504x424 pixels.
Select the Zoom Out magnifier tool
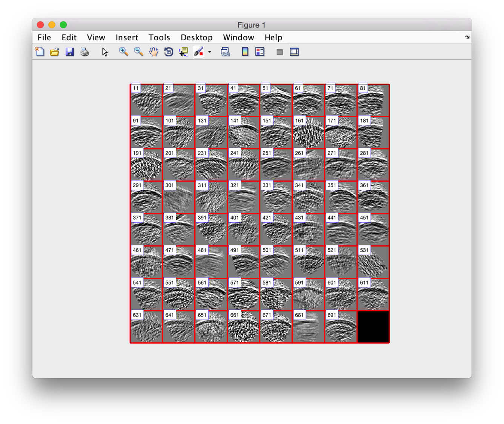(x=138, y=52)
